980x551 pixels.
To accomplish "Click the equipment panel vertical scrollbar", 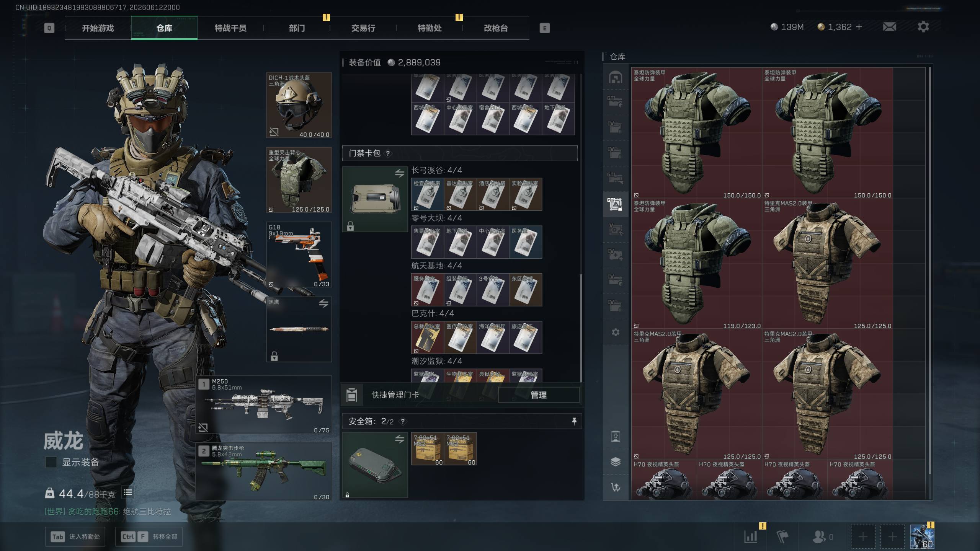I will click(x=581, y=328).
